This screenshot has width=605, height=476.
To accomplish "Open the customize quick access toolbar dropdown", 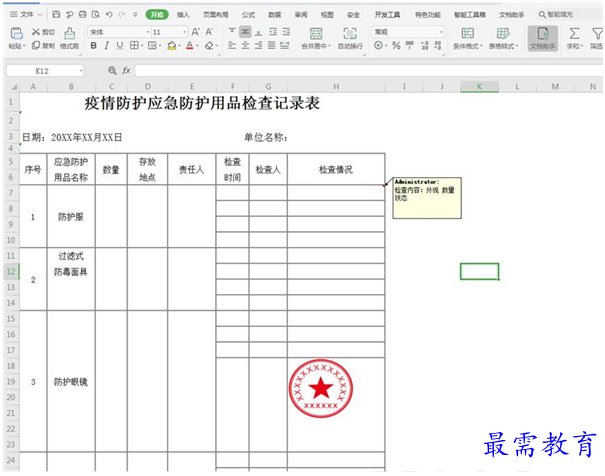I will point(135,15).
